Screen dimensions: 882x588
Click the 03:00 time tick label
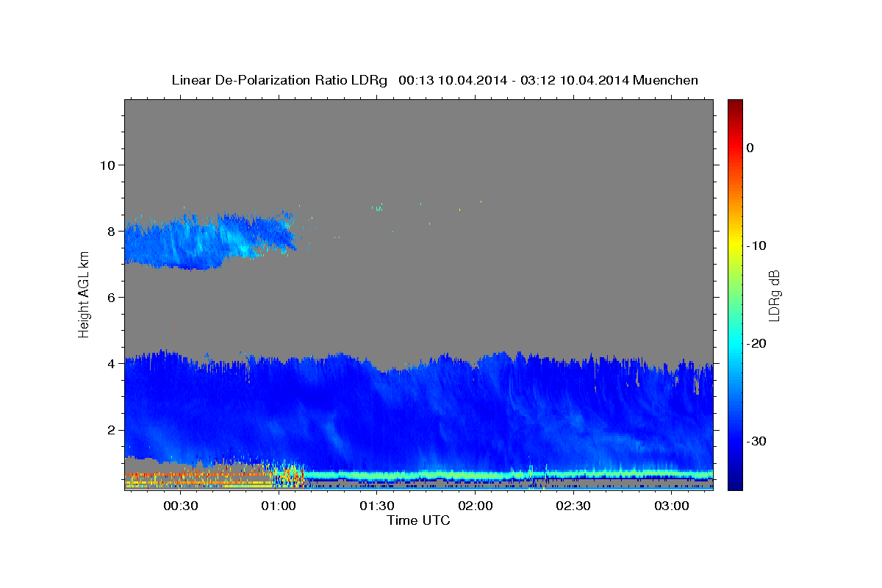[672, 506]
